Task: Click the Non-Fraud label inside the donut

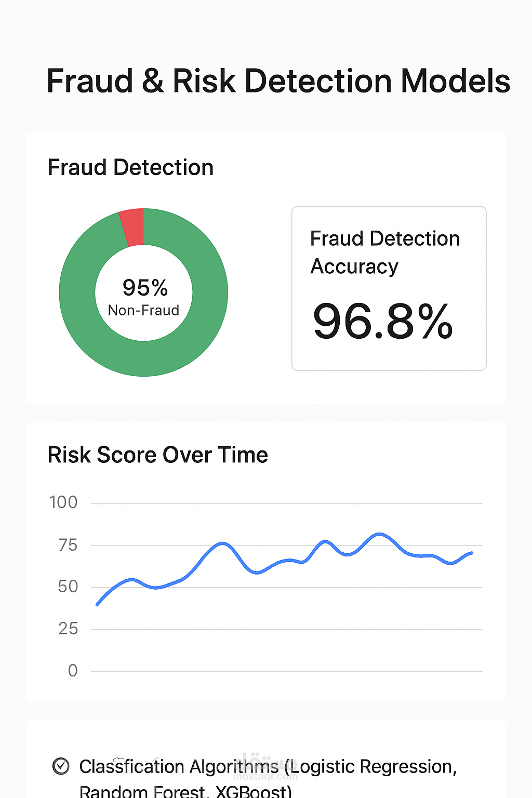Action: 143,310
